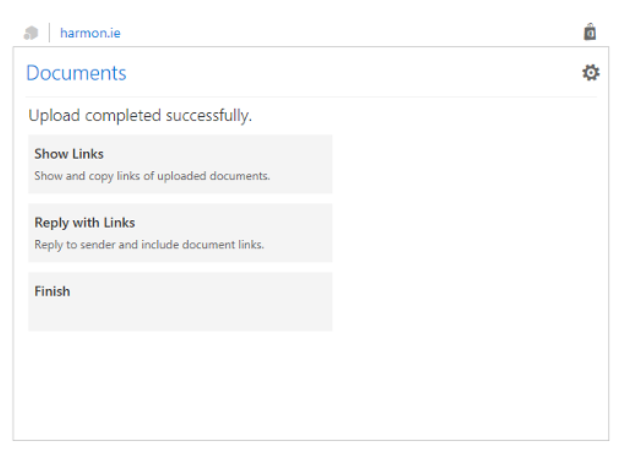Image resolution: width=620 pixels, height=464 pixels.
Task: Click the vertical divider beside harmon.ie logo
Action: 49,32
